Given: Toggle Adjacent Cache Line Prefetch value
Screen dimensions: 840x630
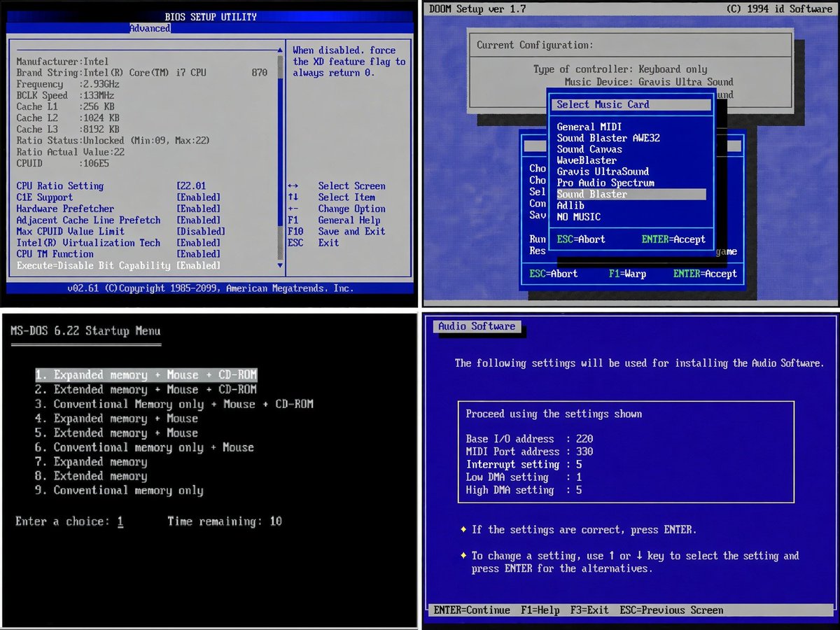Looking at the screenshot, I should click(x=198, y=220).
